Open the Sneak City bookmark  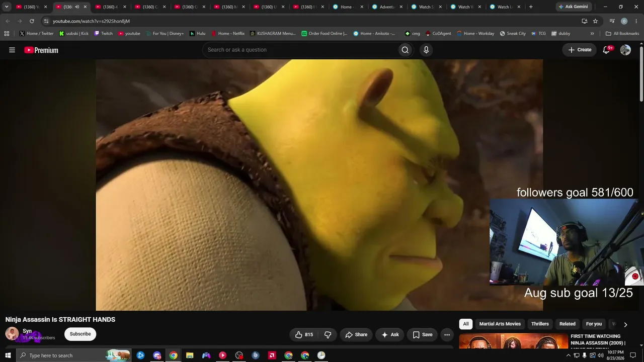click(x=513, y=34)
